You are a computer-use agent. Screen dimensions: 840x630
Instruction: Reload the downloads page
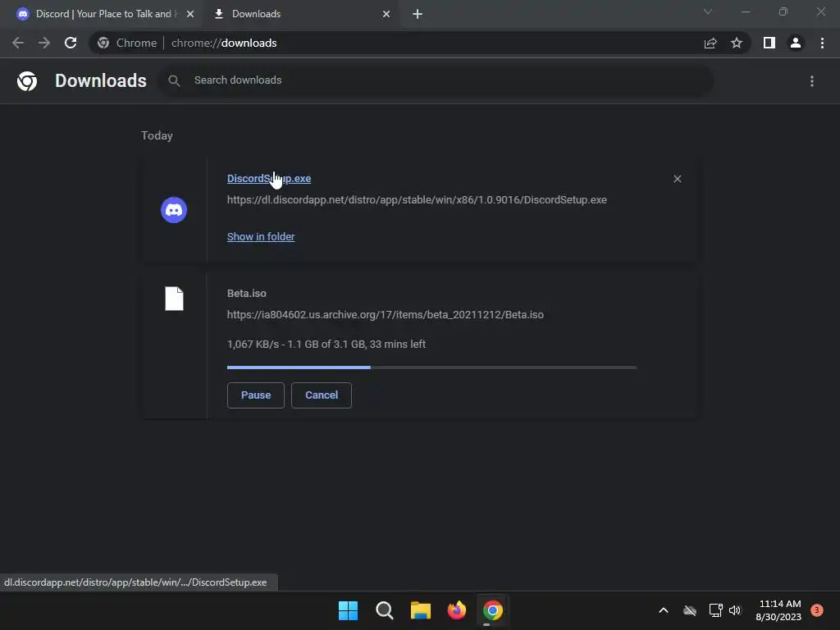pyautogui.click(x=71, y=43)
